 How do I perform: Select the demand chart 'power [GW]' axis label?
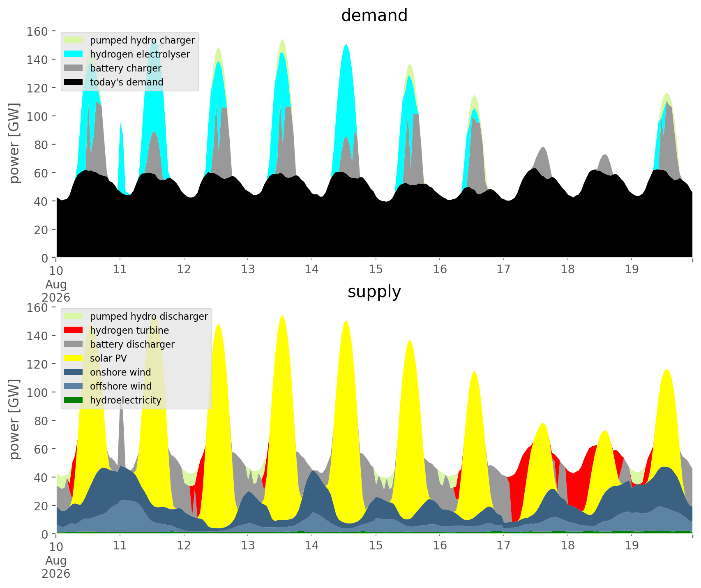tap(14, 144)
